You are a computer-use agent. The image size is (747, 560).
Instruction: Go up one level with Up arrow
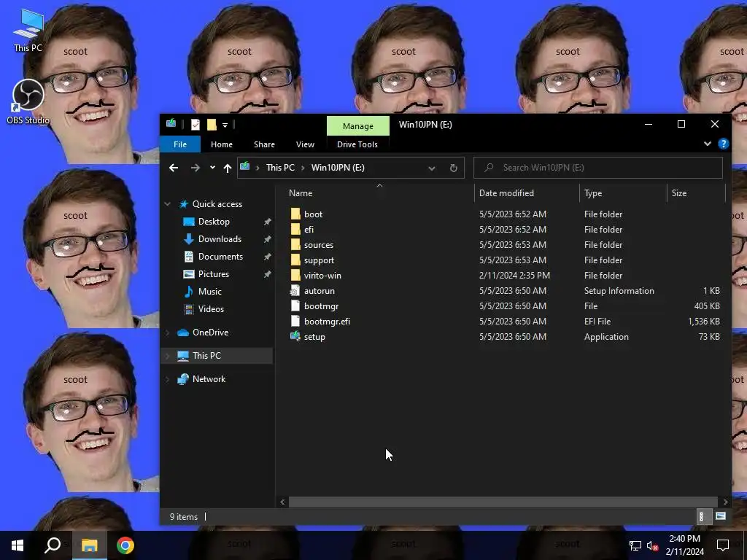click(228, 168)
